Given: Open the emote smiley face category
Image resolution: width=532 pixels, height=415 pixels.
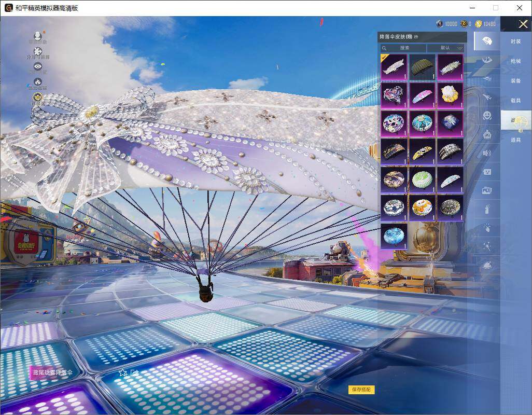Looking at the screenshot, I should click(487, 116).
